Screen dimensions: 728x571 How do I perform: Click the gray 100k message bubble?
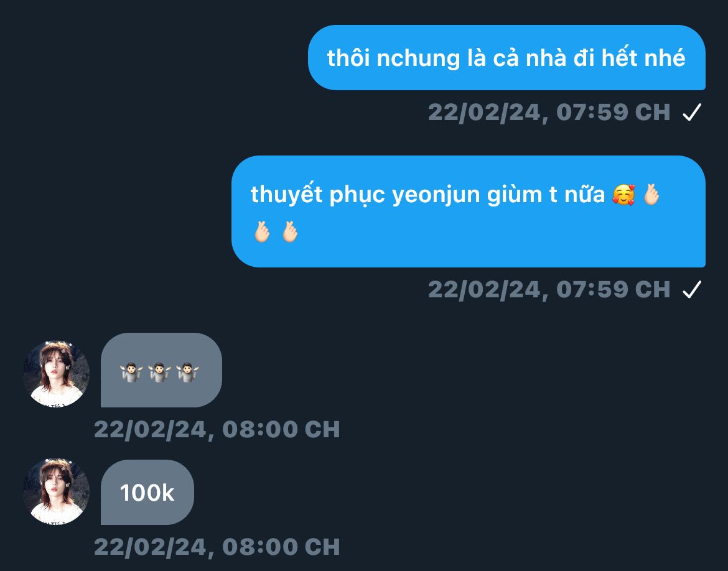(147, 492)
